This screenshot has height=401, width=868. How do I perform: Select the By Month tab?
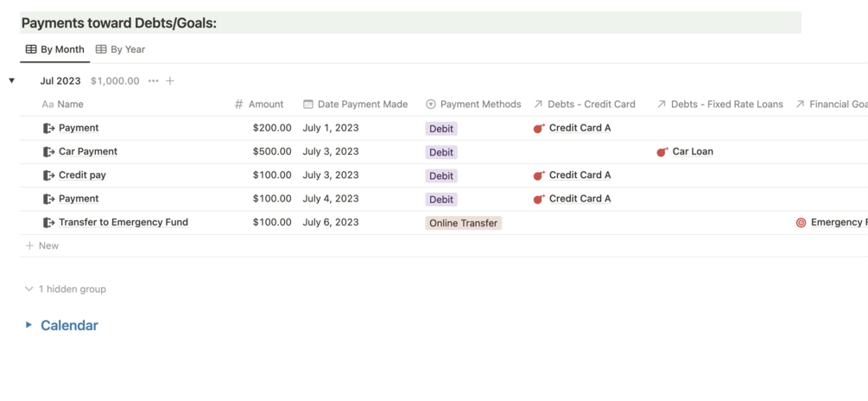54,49
